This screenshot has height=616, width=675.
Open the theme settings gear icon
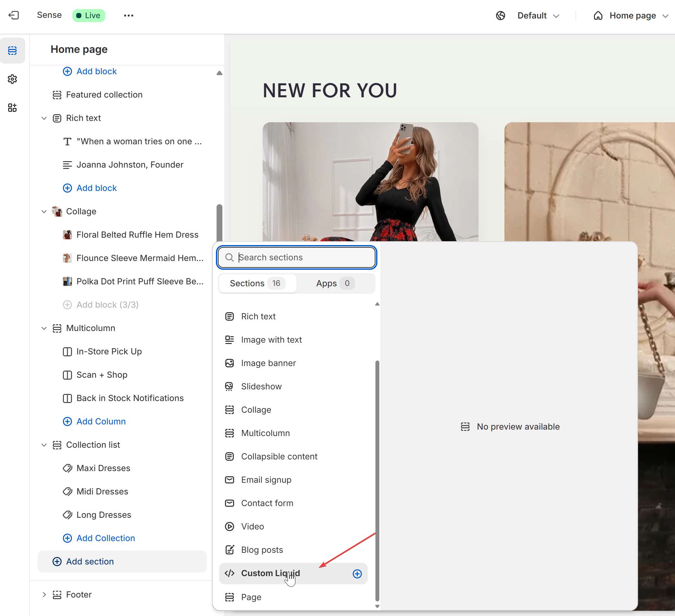12,79
